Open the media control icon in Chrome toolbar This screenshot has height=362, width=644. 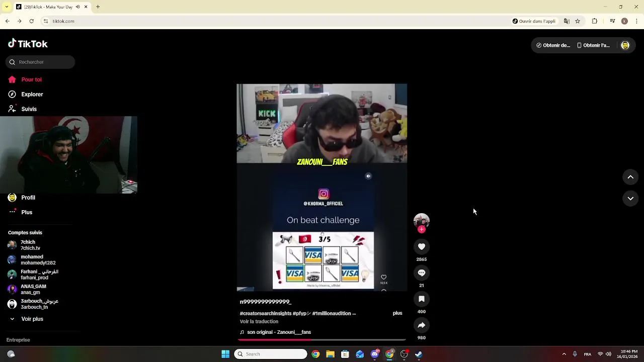pos(612,21)
